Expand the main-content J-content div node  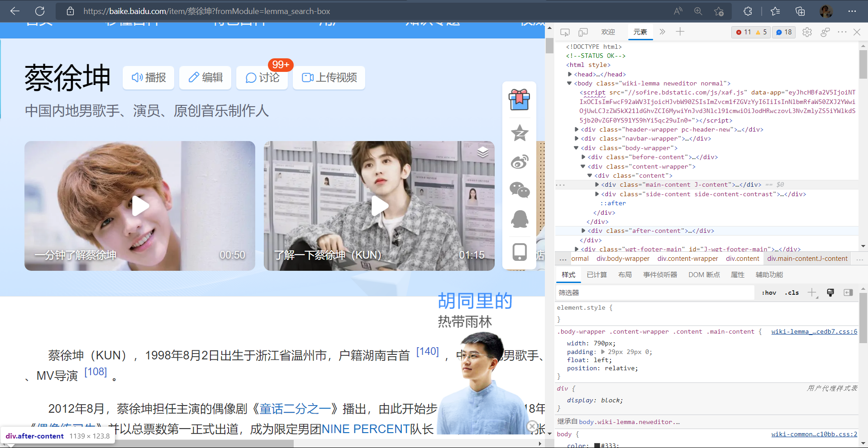[x=597, y=184]
